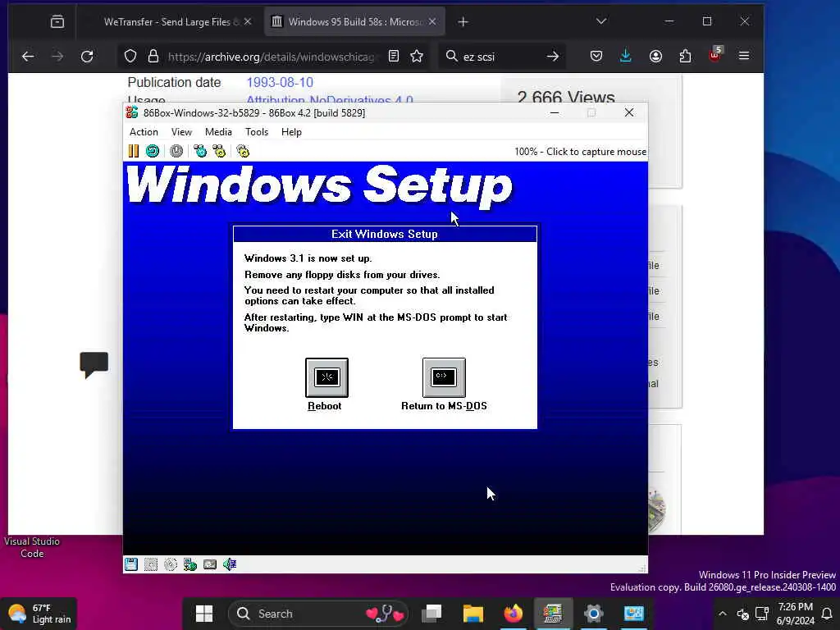Toggle reader view in address bar

394,57
